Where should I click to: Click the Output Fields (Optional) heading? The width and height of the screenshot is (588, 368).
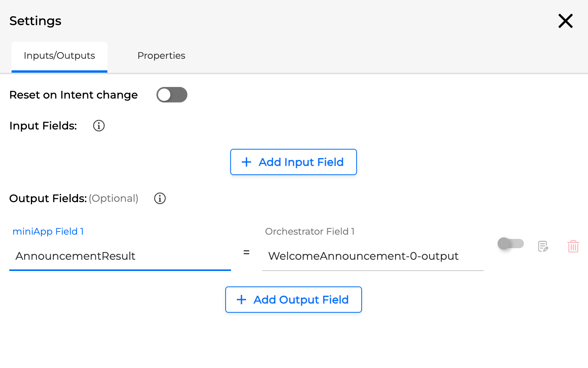coord(73,198)
